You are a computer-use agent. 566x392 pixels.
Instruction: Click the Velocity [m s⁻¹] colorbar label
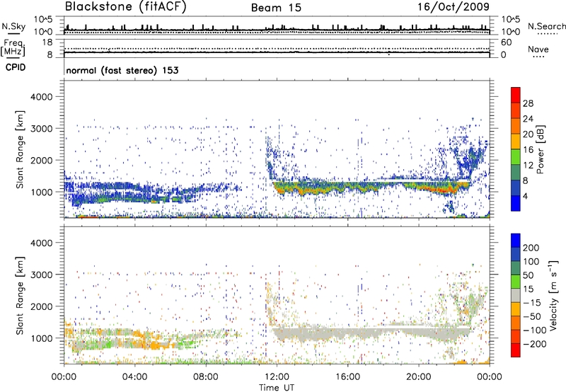coord(553,295)
